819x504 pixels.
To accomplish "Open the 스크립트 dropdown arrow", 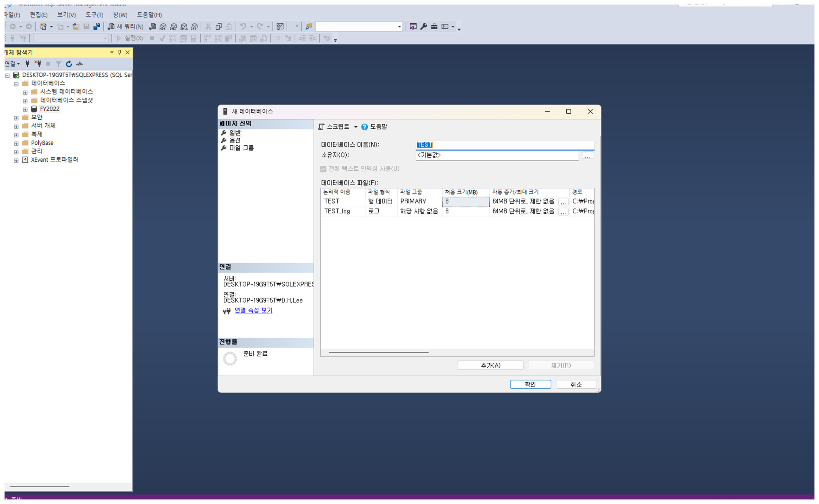I will click(356, 127).
